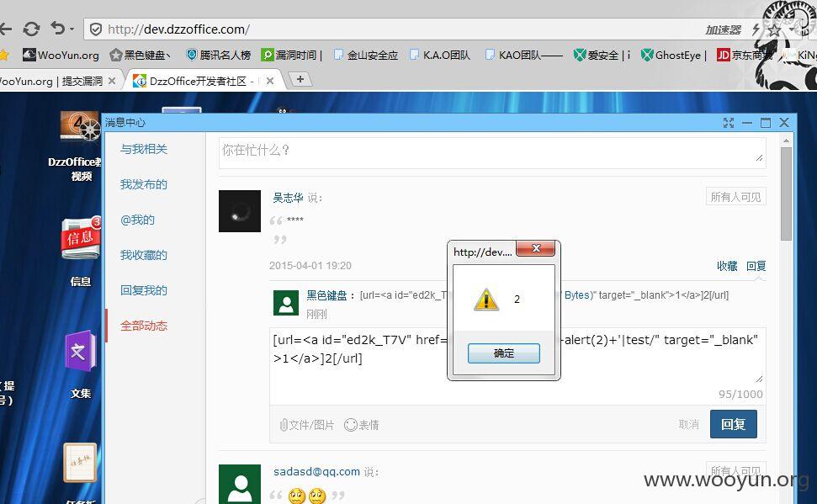817x504 pixels.
Task: Click the scrollbar up arrow in 消息中心
Action: 786,141
